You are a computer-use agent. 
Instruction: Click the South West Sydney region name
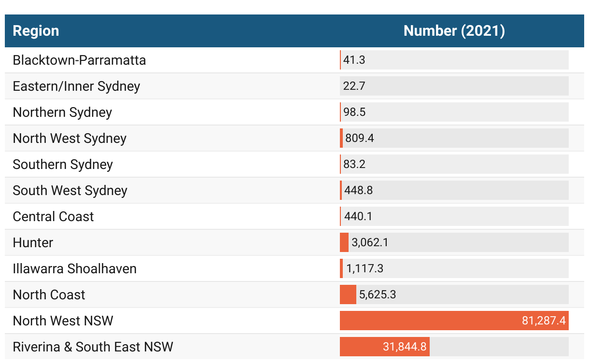[x=70, y=191]
